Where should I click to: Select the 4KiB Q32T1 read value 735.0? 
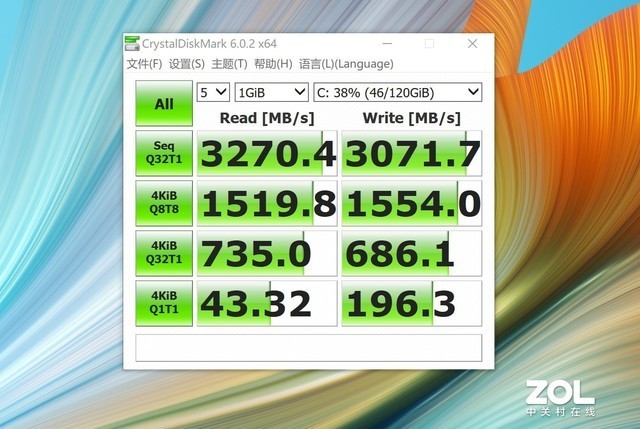tap(267, 253)
